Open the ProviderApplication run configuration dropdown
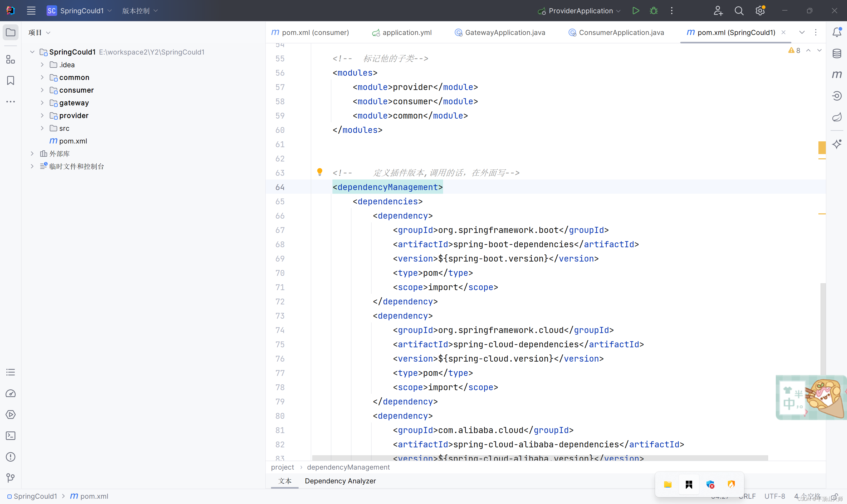The image size is (847, 504). (581, 11)
